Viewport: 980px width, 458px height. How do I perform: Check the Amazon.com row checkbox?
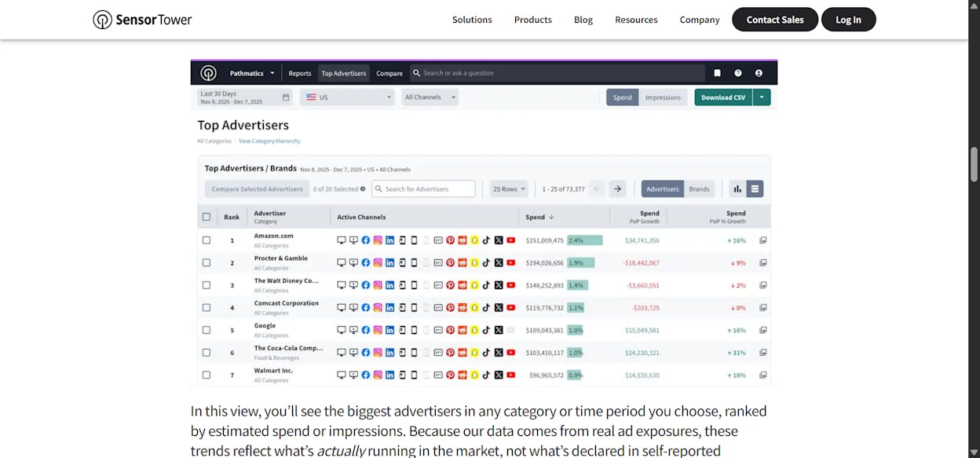[207, 240]
